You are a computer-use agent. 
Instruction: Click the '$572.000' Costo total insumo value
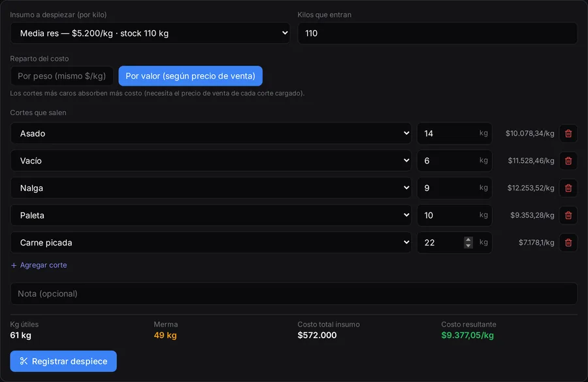coord(317,336)
